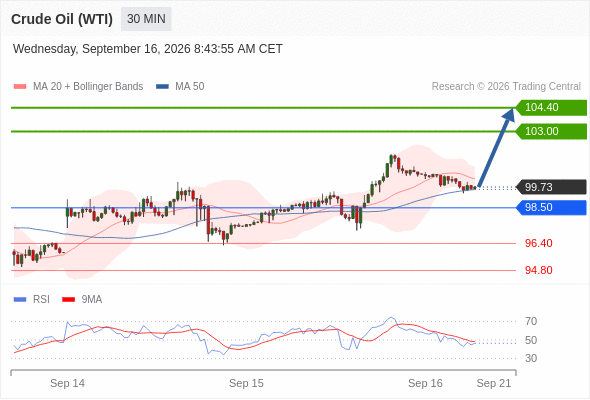Click the pink MA 20 Bollinger legend swatch
The width and height of the screenshot is (590, 400).
click(20, 87)
